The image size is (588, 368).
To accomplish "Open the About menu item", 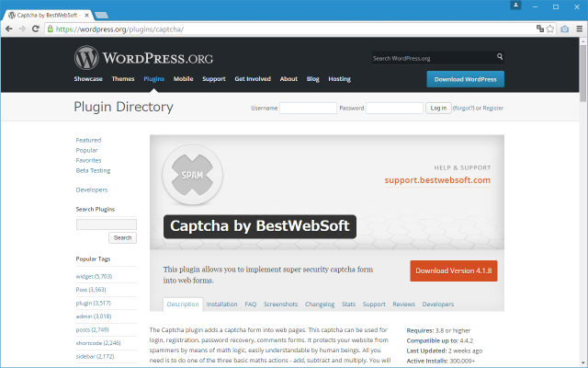I will pos(288,79).
